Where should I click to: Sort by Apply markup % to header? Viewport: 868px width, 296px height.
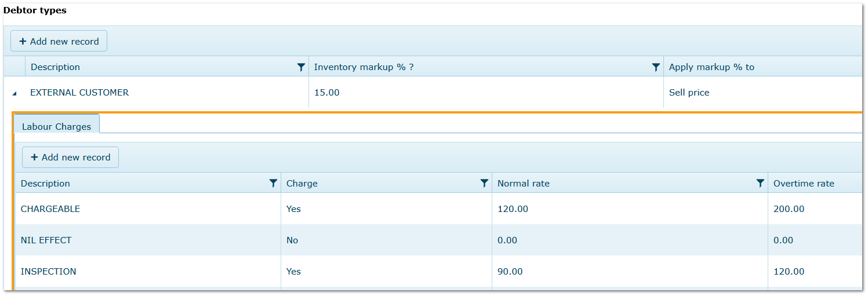(x=711, y=67)
